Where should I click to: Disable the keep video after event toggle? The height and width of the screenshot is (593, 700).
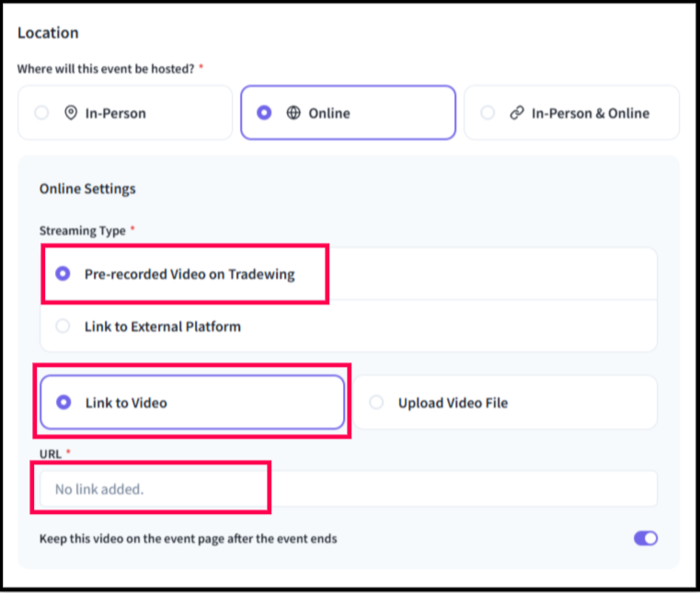click(x=646, y=539)
